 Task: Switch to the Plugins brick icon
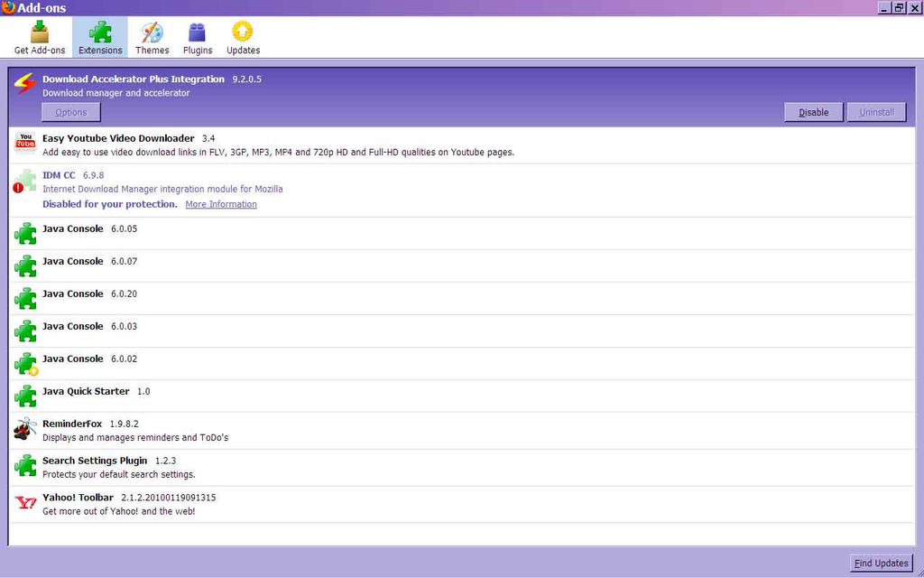(198, 32)
